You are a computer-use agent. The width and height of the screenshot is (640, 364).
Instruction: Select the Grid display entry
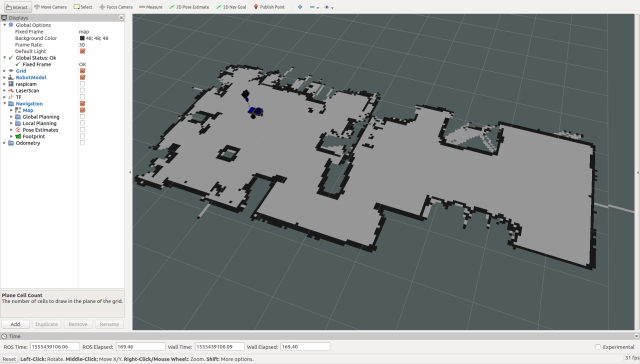pos(21,71)
